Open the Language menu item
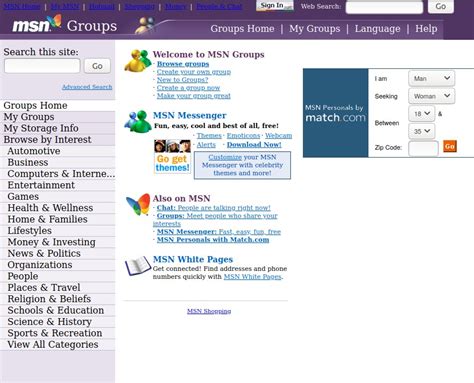The image size is (474, 383). click(x=377, y=29)
